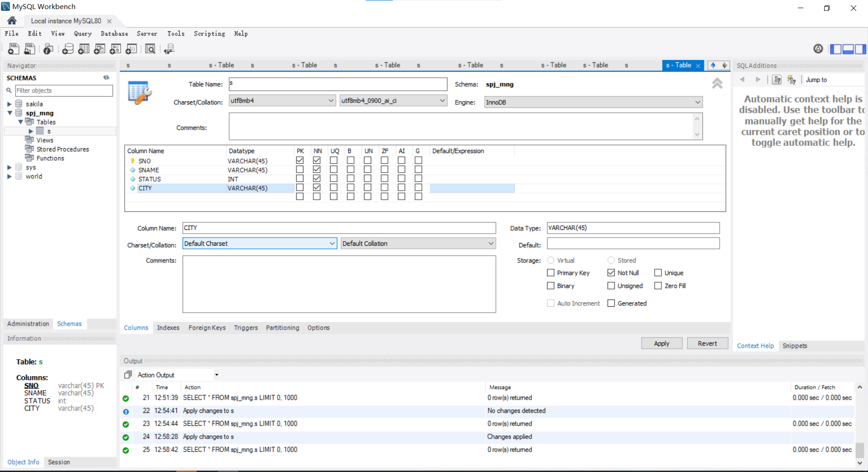Click the create new table icon
Viewport: 868px width, 472px height.
[x=84, y=49]
